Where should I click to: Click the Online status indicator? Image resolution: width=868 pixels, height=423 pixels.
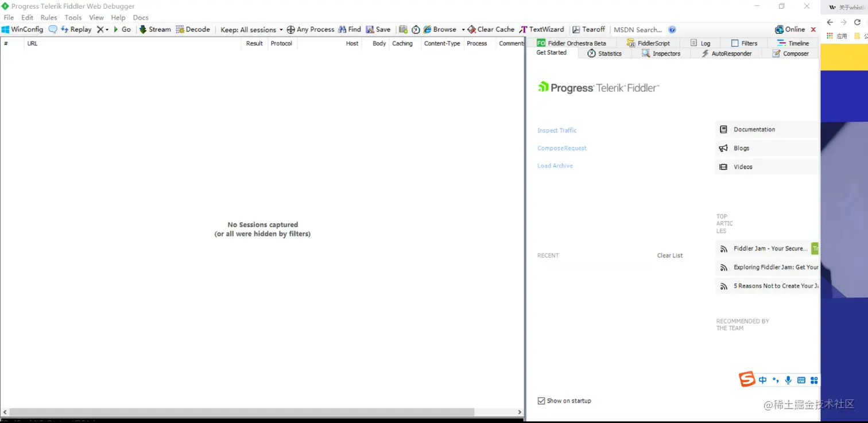[790, 29]
